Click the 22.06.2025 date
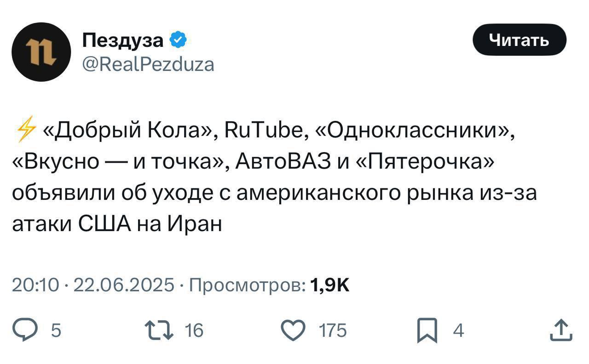The image size is (589, 364). [124, 285]
